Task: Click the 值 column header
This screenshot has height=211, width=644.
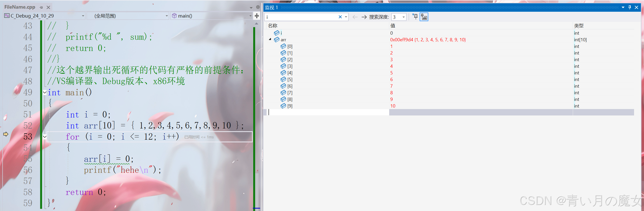Action: point(393,25)
